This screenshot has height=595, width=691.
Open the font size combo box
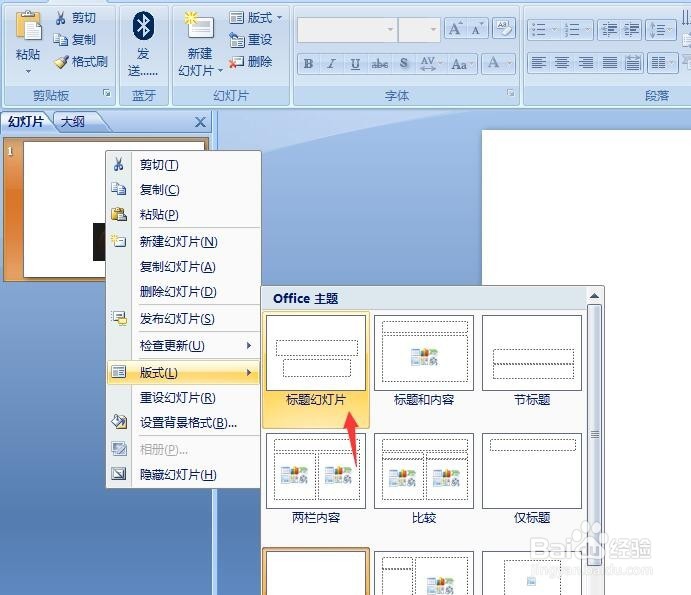point(419,30)
